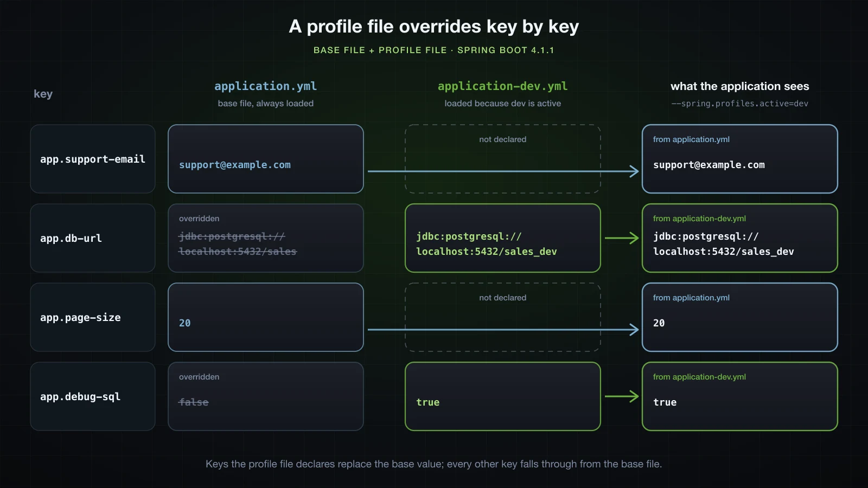Viewport: 868px width, 488px height.
Task: Click the '--spring.profiles.active=dev' text
Action: click(739, 103)
